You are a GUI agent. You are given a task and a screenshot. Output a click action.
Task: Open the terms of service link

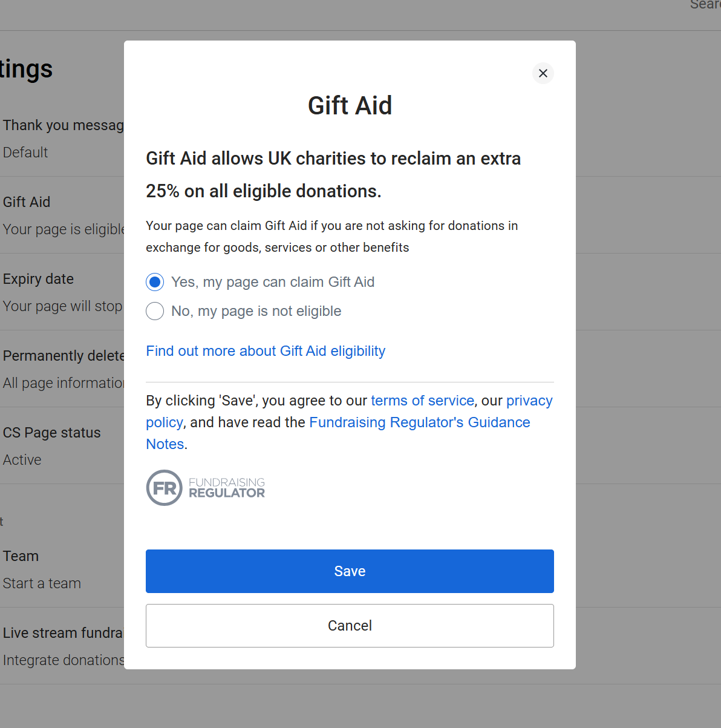[x=422, y=401]
